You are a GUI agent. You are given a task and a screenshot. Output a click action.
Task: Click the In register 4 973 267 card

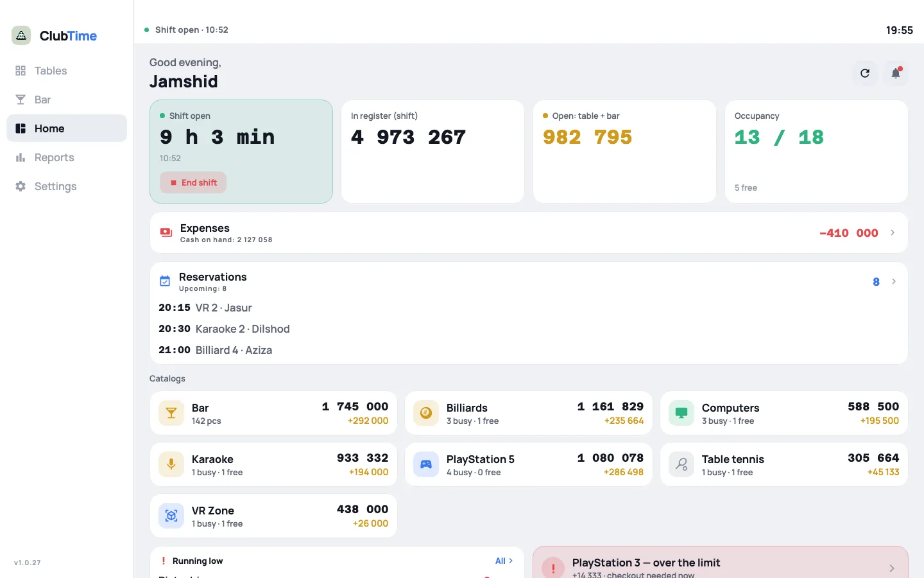432,152
